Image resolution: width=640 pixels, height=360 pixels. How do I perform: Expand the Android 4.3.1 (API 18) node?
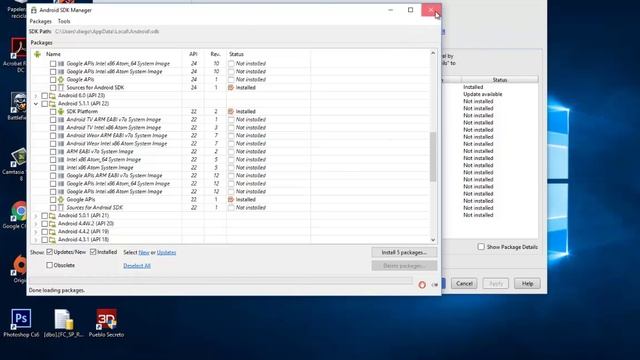[36, 240]
